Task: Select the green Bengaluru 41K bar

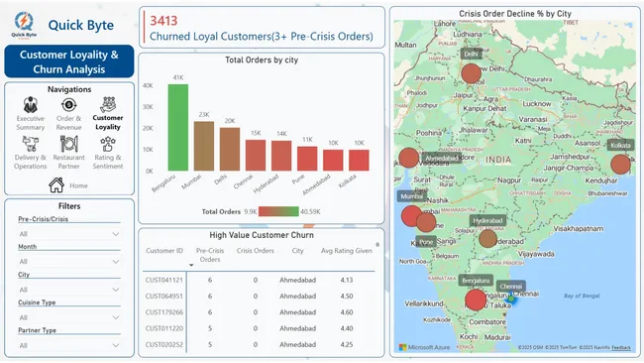Action: [x=178, y=127]
